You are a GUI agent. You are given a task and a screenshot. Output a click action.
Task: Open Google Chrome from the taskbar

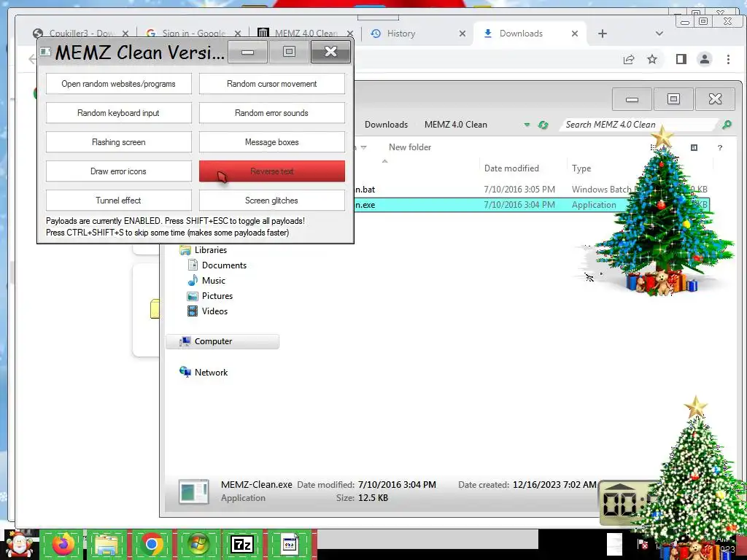tap(152, 544)
